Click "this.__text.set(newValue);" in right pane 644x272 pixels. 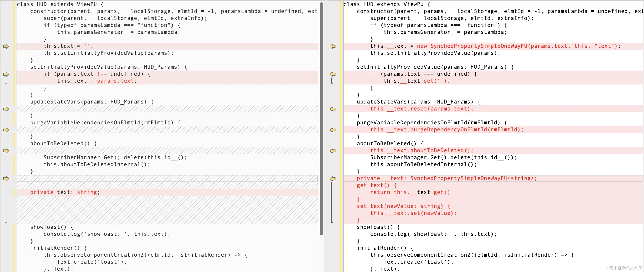pyautogui.click(x=414, y=213)
